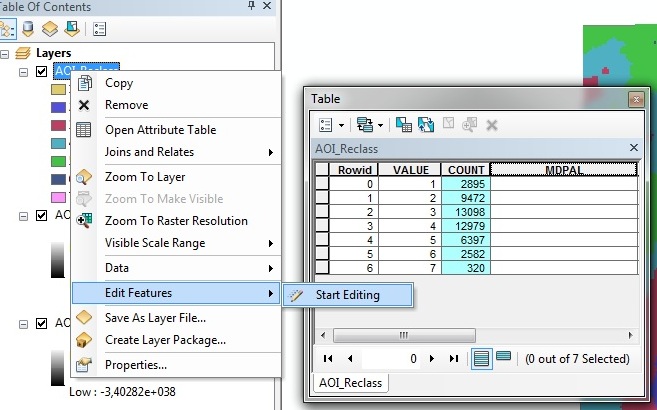Go to previous record in table
Viewport: 657px width, 410px height.
pyautogui.click(x=350, y=358)
